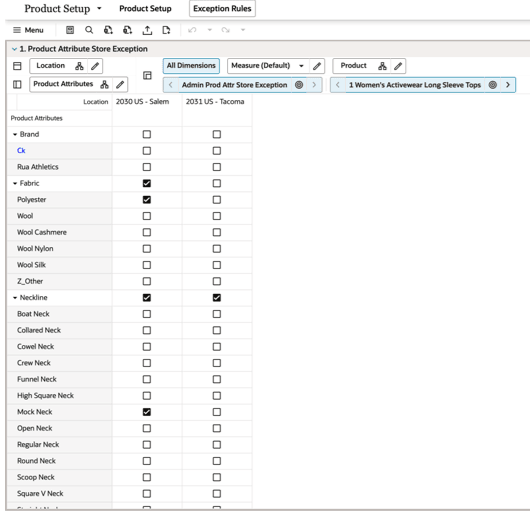Viewport: 531px width, 513px height.
Task: Go to previous product with left chevron
Action: [338, 85]
